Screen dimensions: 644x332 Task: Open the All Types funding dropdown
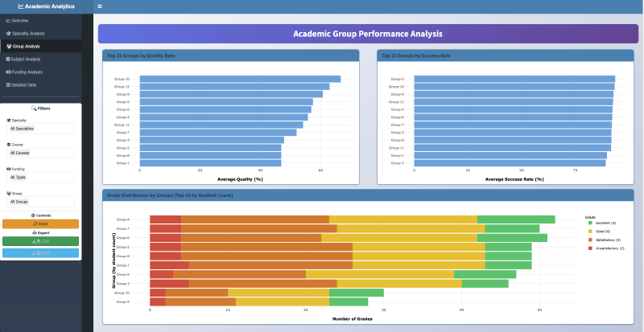pyautogui.click(x=41, y=178)
